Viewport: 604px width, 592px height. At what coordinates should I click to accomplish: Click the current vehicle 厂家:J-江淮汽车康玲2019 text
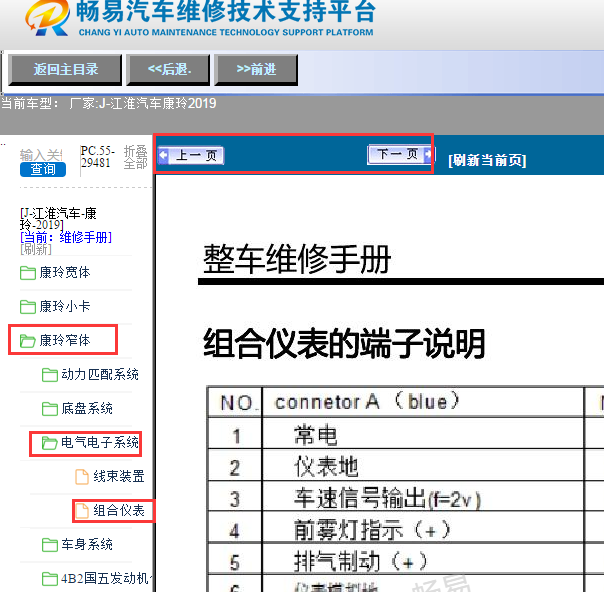click(143, 103)
